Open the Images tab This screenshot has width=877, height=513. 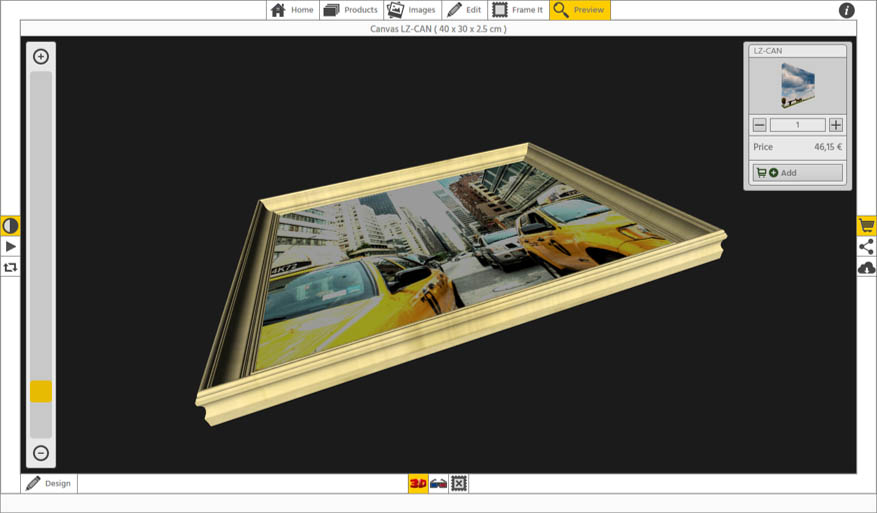point(412,10)
